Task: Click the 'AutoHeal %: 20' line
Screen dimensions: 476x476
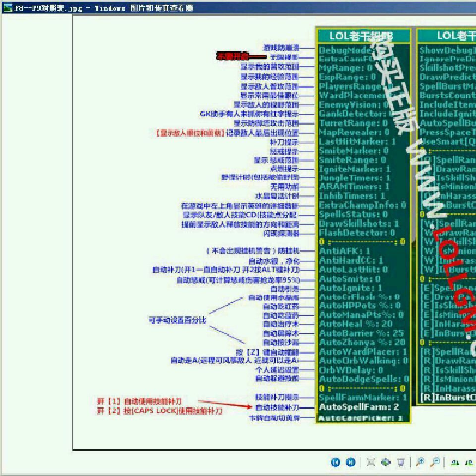Action: (x=356, y=324)
